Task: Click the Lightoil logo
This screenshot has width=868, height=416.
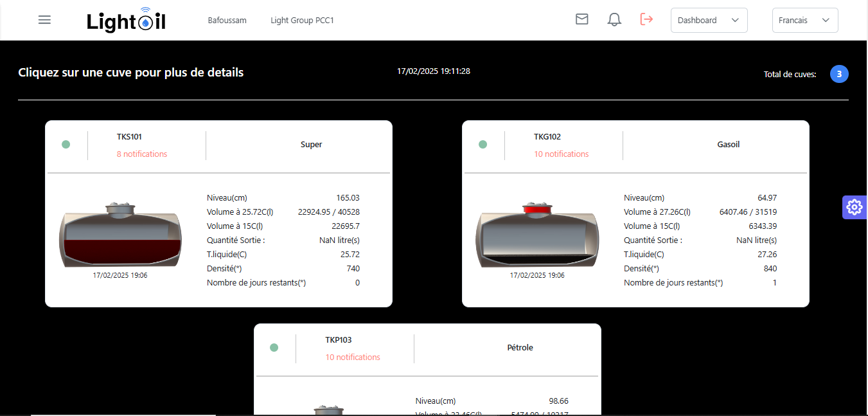Action: (127, 21)
